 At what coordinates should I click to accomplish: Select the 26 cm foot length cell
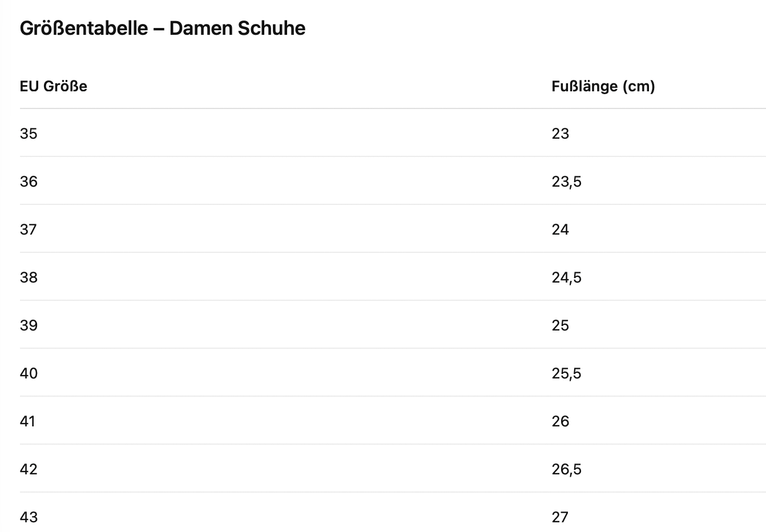coord(561,421)
